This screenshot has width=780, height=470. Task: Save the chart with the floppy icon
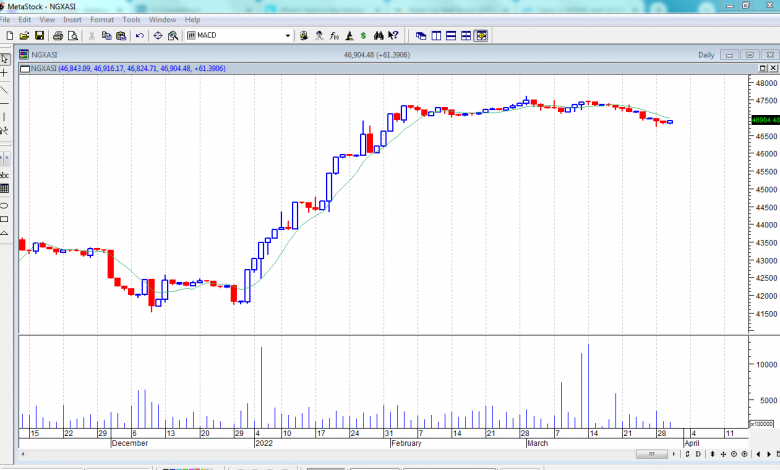tap(39, 35)
